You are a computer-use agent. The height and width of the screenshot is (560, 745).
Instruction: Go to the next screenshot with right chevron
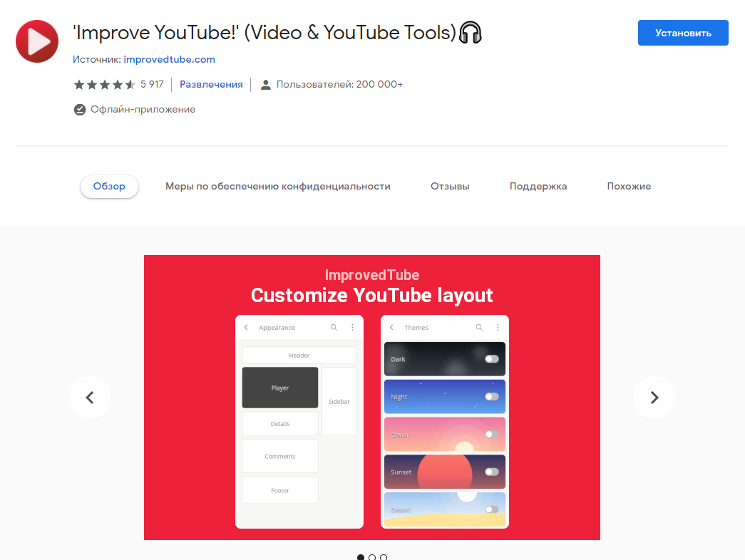[654, 398]
